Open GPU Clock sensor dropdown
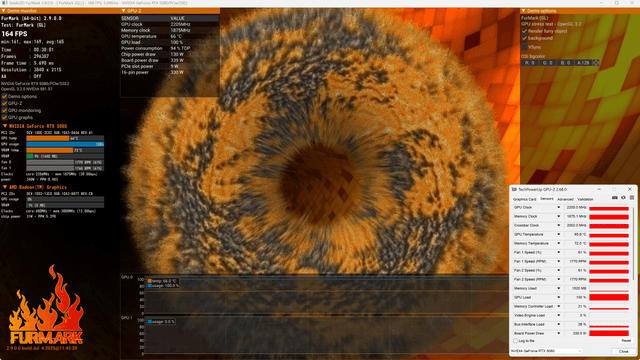 click(x=558, y=208)
